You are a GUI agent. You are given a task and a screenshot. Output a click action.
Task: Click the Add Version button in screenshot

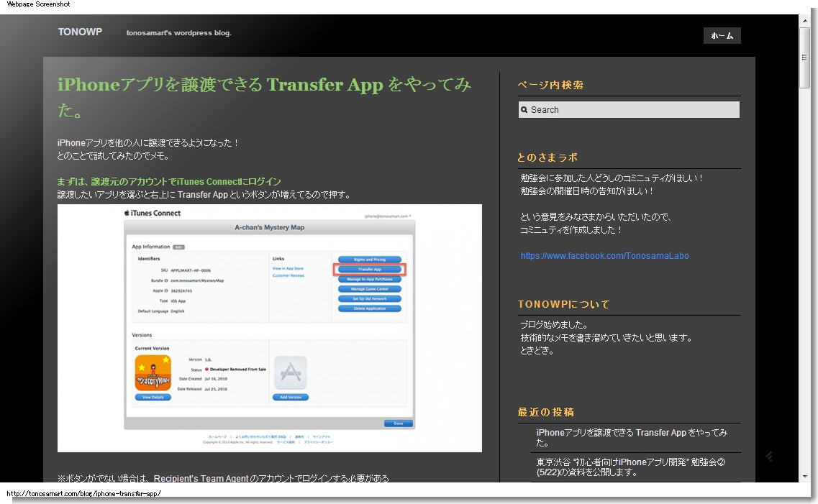291,397
